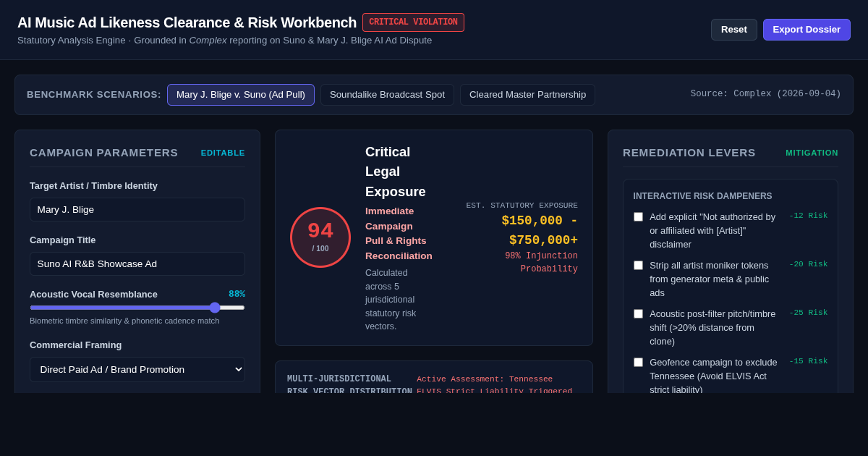This screenshot has height=456, width=868.
Task: Click the Remediation Levers panel heading
Action: [689, 152]
